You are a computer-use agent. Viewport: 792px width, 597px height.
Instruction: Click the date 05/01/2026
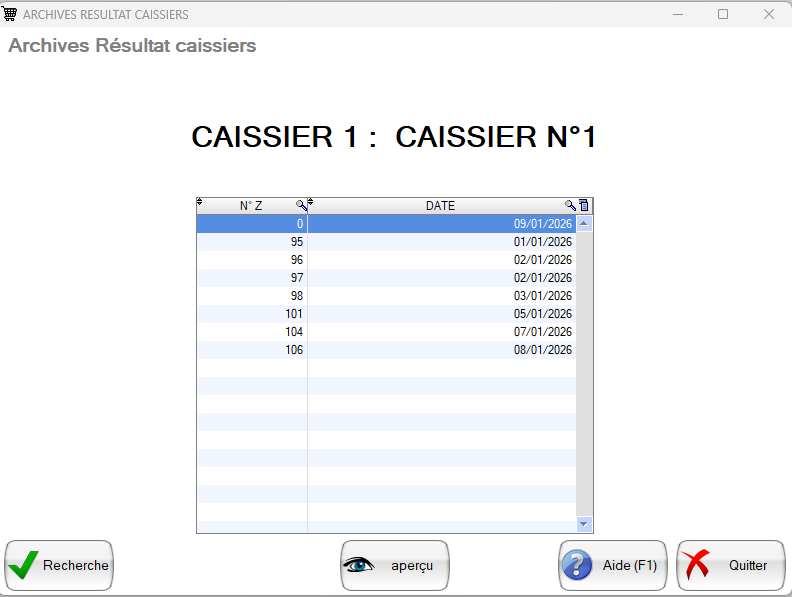click(542, 314)
